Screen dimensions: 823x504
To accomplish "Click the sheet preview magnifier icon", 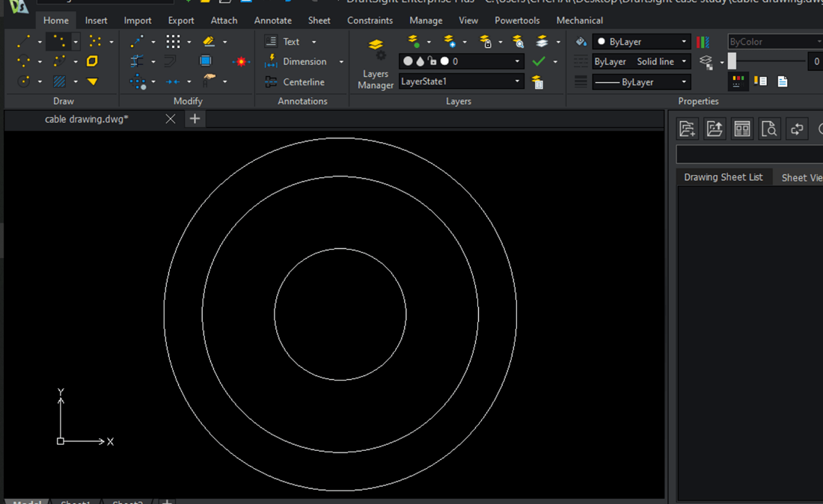I will tap(769, 129).
